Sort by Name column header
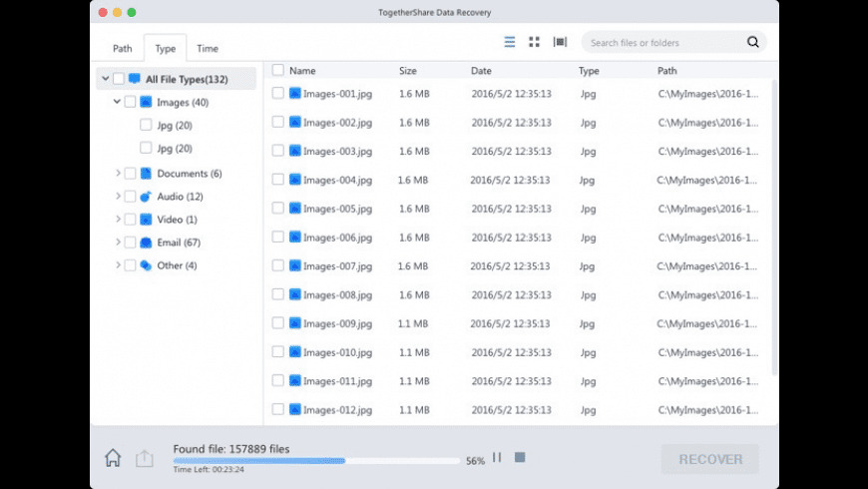 (x=302, y=70)
